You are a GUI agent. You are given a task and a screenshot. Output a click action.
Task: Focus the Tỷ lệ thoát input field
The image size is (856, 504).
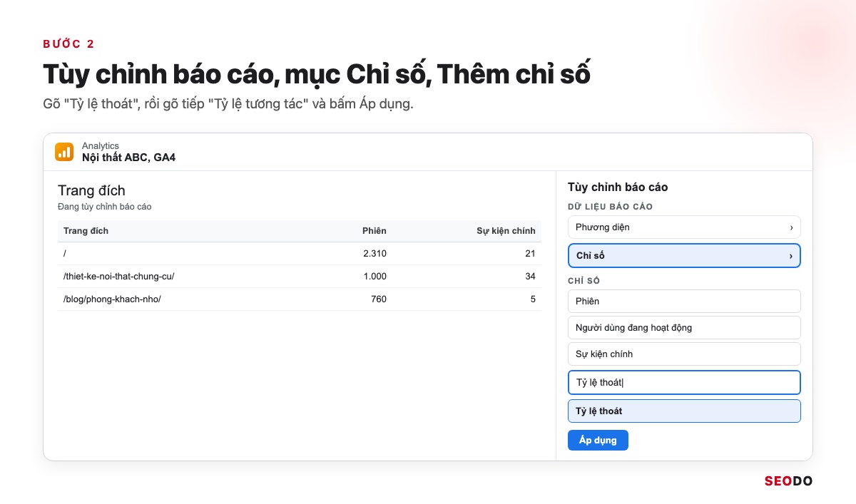coord(684,382)
